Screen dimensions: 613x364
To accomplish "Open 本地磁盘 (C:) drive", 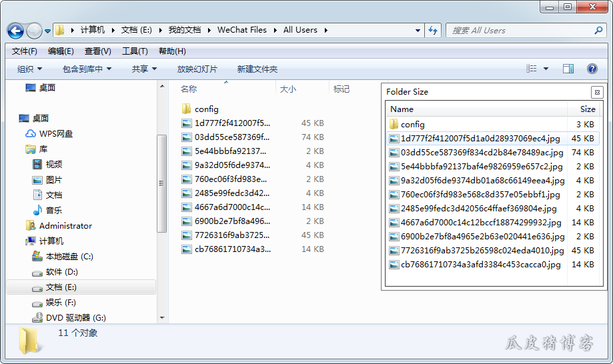I will tap(63, 257).
